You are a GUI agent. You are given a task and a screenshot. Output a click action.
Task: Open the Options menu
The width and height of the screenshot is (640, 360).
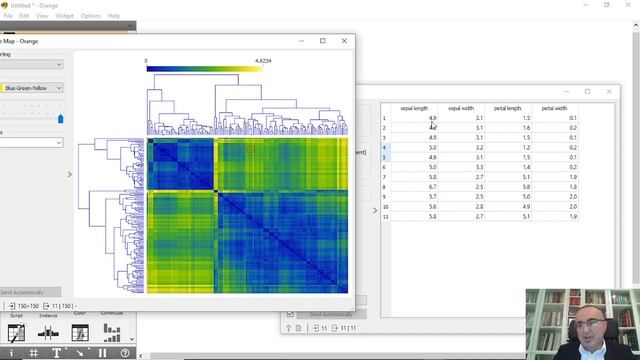pyautogui.click(x=91, y=16)
